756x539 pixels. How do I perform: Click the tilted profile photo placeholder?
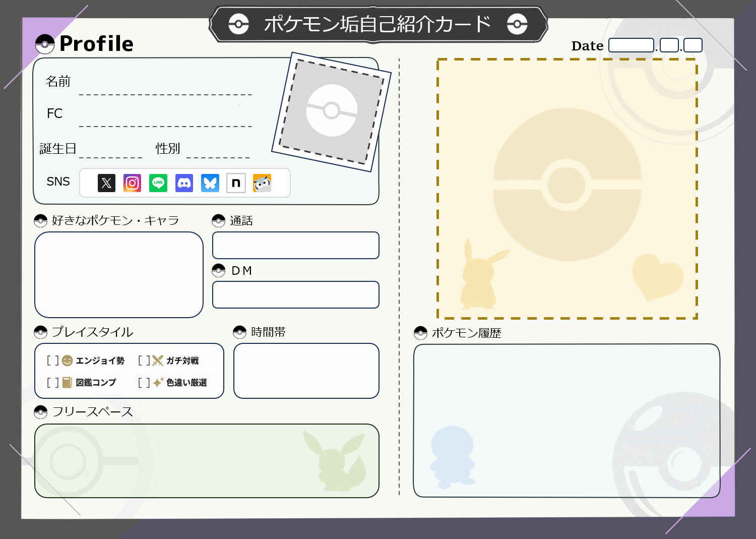point(332,111)
